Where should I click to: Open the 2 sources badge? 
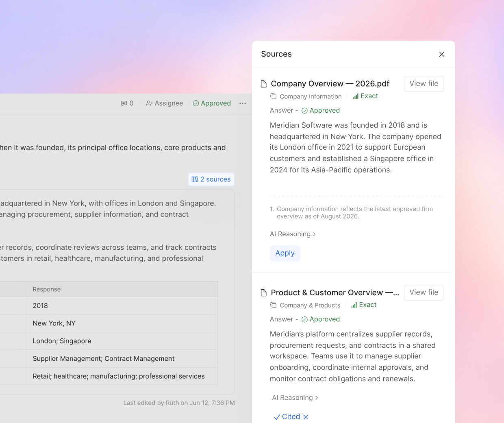point(211,179)
